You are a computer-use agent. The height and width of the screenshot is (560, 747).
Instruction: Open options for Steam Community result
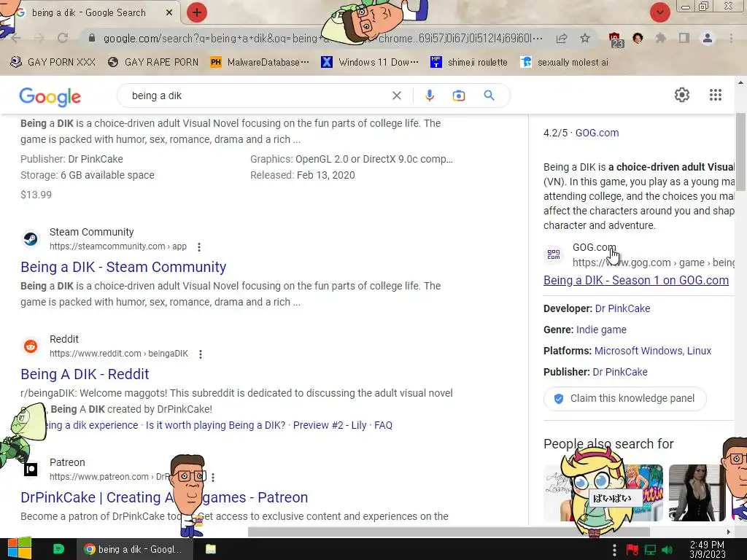coord(199,246)
